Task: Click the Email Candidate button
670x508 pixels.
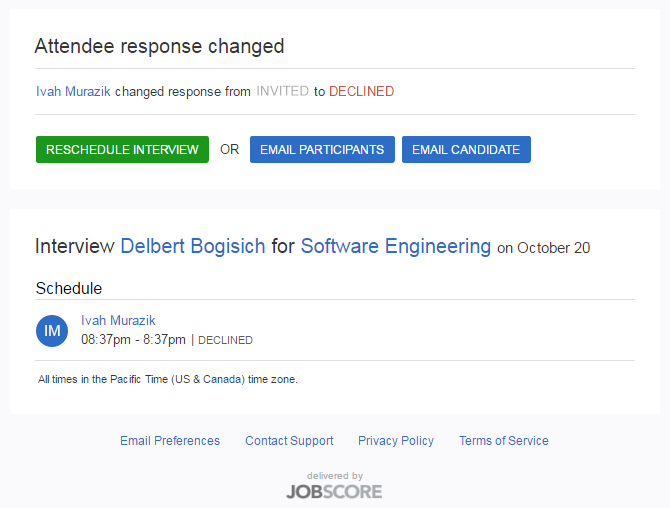Action: (x=466, y=150)
